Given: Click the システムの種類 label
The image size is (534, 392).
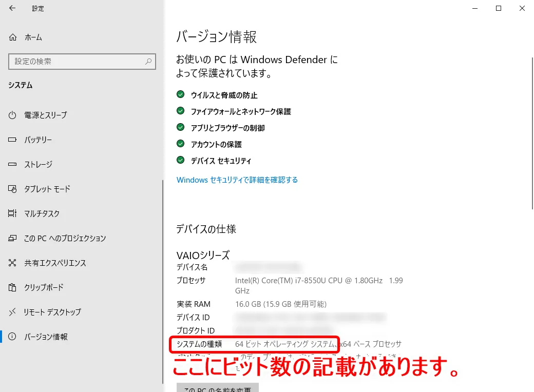Looking at the screenshot, I should [x=199, y=344].
